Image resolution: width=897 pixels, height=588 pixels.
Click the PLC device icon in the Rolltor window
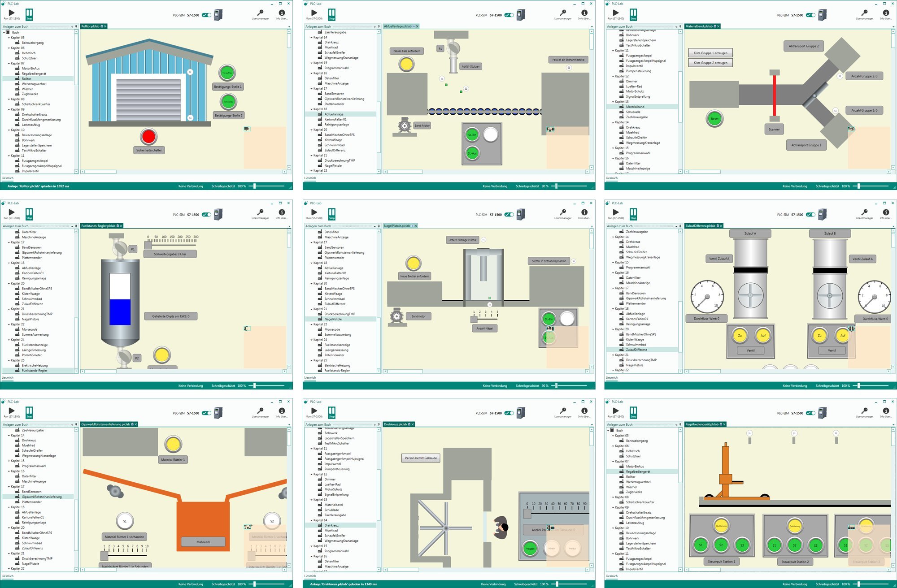[x=218, y=15]
